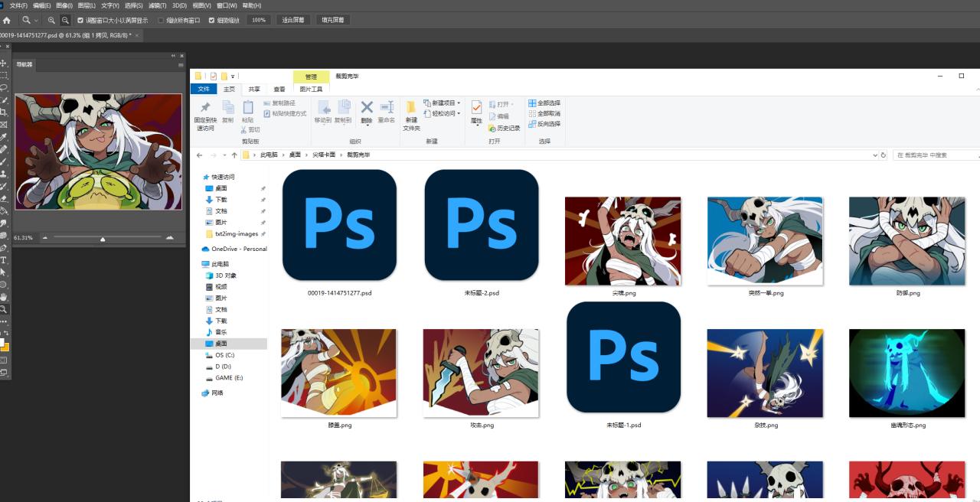Click large mountain zoom-in icon in Navigator
Screen dimensions: 980x502
170,238
